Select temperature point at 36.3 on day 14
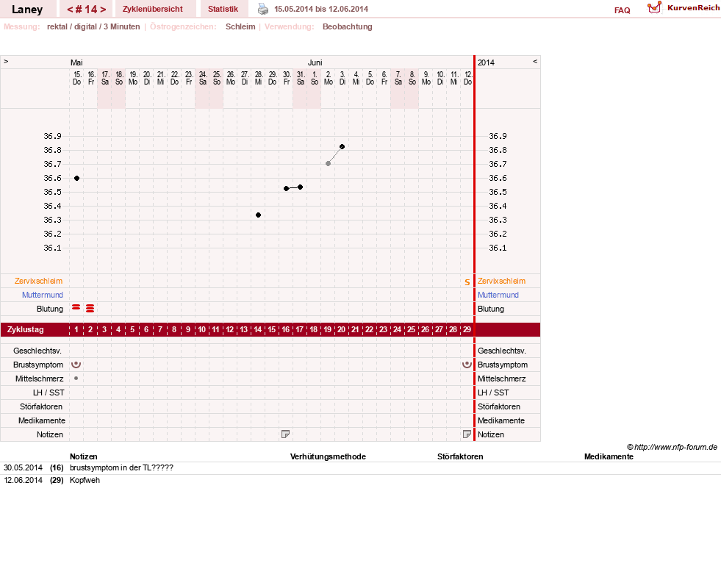The width and height of the screenshot is (721, 588). tap(259, 215)
